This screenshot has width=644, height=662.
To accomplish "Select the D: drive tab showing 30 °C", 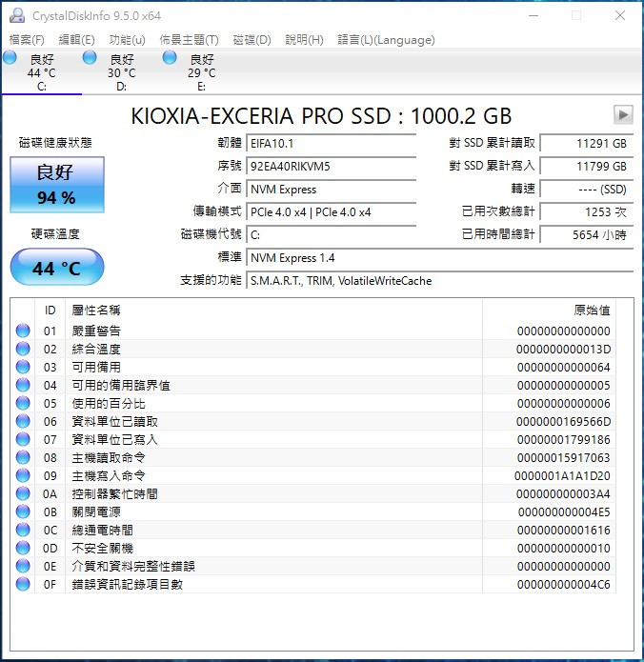I will pos(122,72).
